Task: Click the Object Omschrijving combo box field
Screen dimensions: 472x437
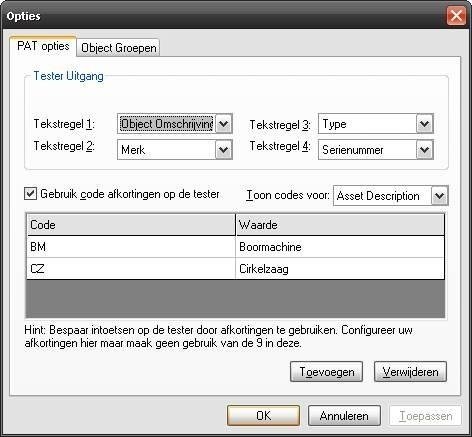Action: coord(167,124)
